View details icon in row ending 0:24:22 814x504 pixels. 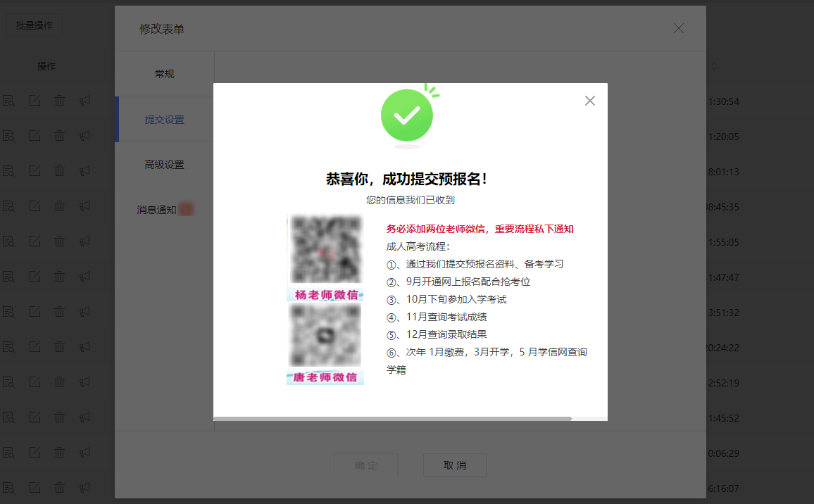[x=8, y=347]
